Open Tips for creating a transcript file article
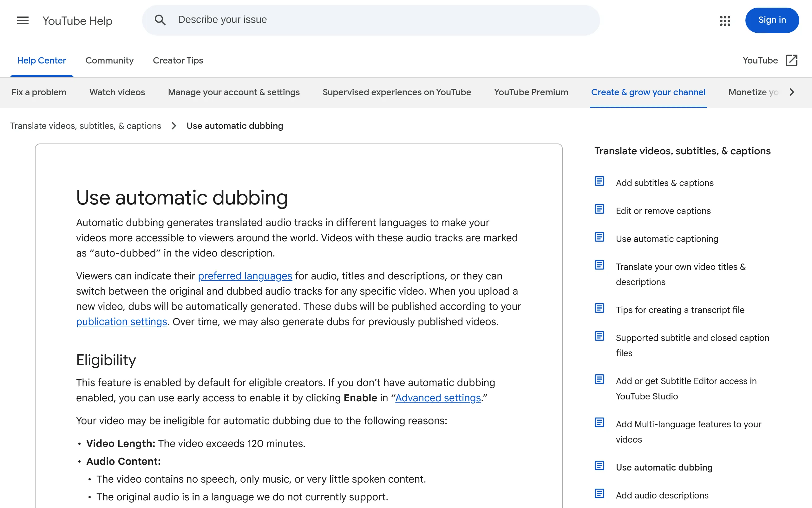Image resolution: width=812 pixels, height=508 pixels. coord(680,310)
